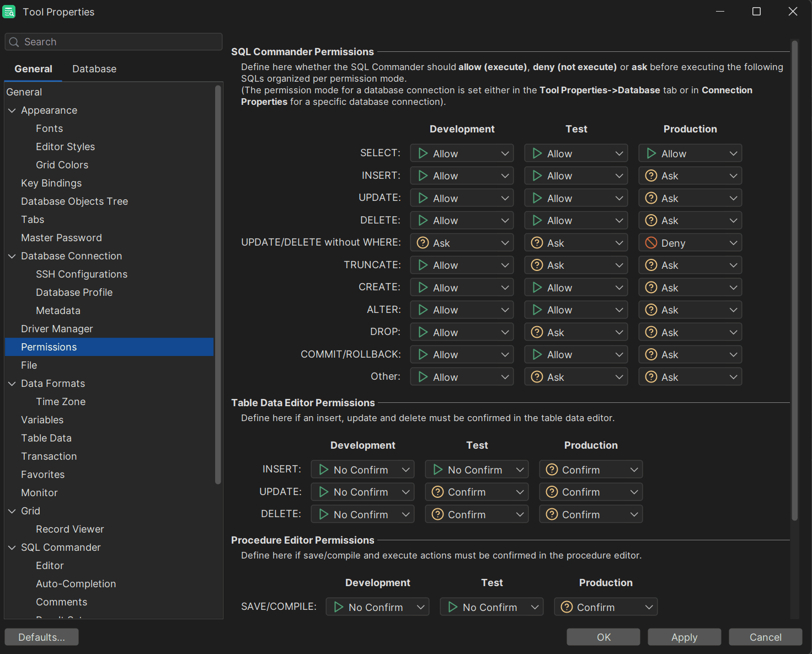Click the Search input field

coord(110,41)
